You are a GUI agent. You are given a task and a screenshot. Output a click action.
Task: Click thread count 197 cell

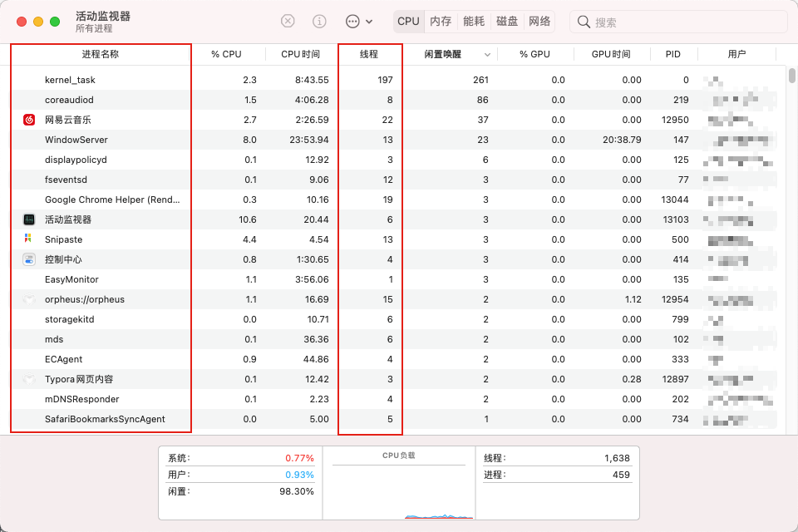(x=385, y=80)
